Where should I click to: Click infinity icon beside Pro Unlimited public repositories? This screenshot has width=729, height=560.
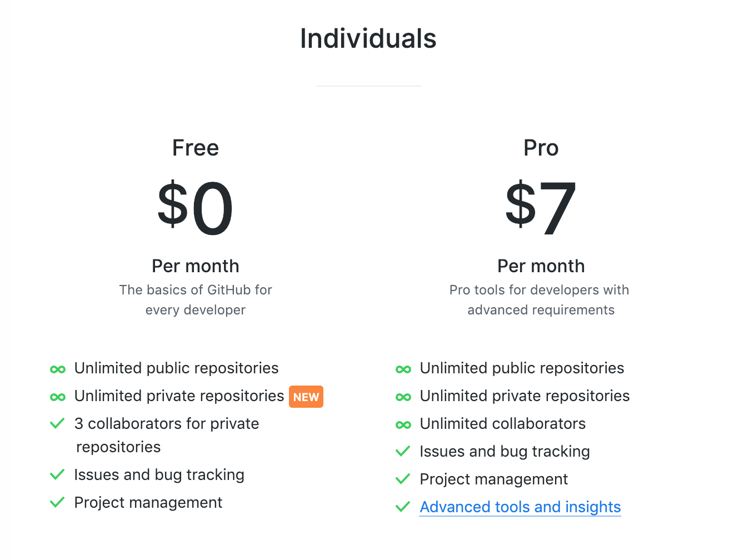click(x=403, y=369)
